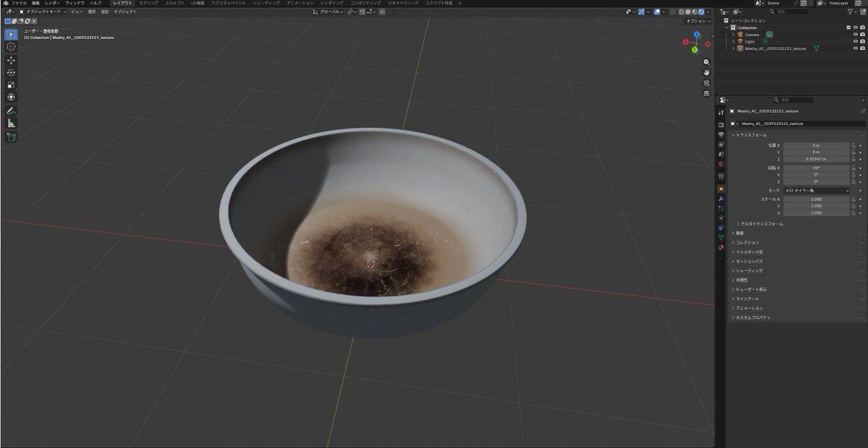Select the Rotate tool
The image size is (868, 448).
tap(11, 72)
